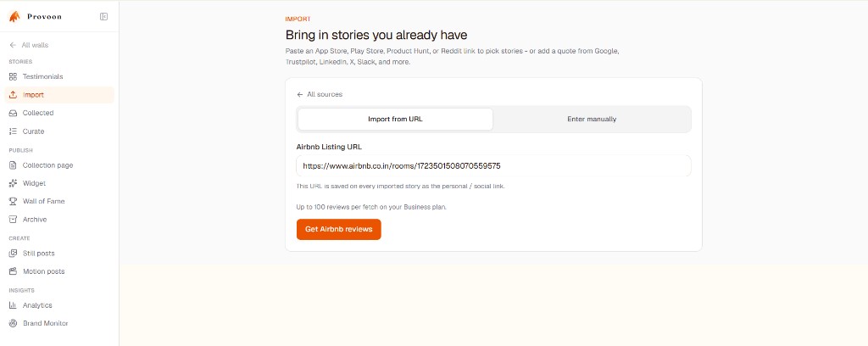Focus the Airbnb Listing URL input field
Viewport: 868px width, 346px height.
pos(493,165)
